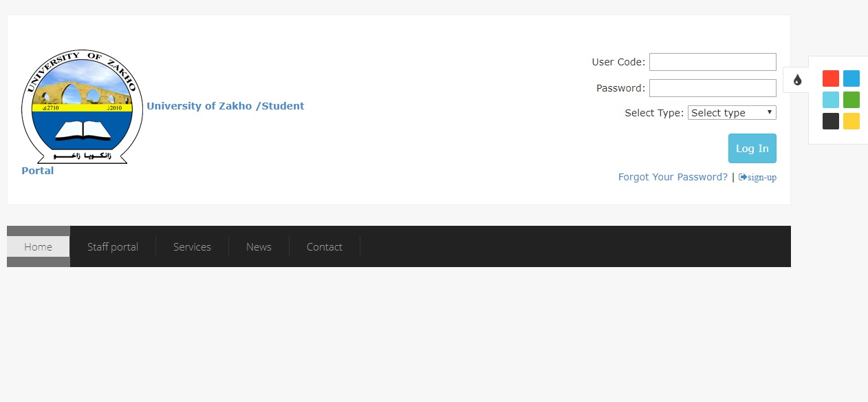Focus the User Code input field
The image size is (868, 402).
712,62
